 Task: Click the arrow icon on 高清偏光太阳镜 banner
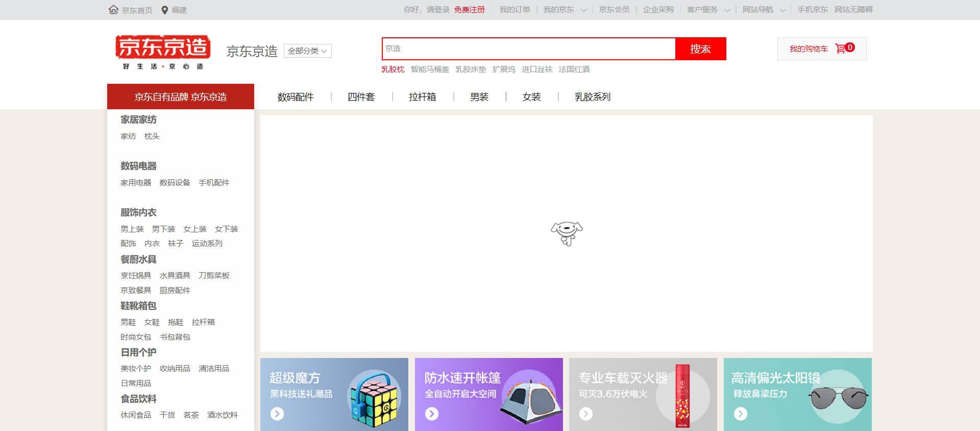click(x=741, y=414)
